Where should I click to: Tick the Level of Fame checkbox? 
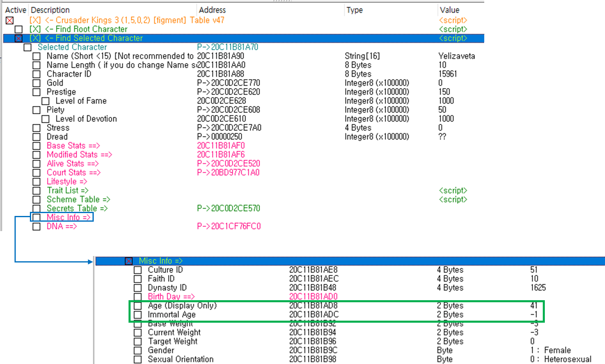tap(45, 101)
